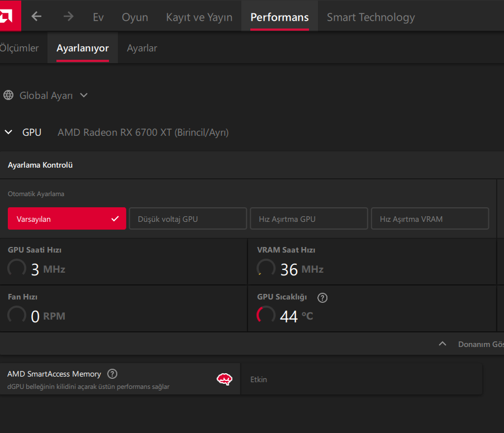
Task: Click the GPU Saati Hızı label
Action: point(35,250)
